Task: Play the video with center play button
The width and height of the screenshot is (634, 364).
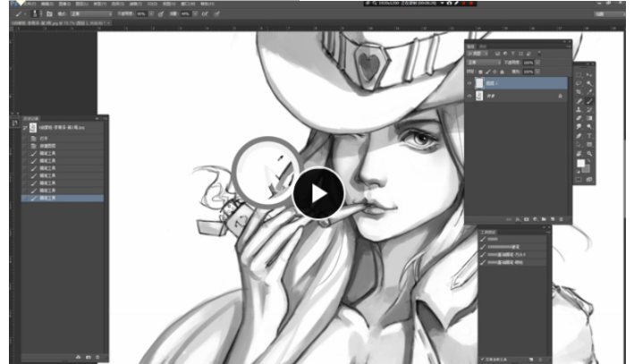Action: pos(318,194)
